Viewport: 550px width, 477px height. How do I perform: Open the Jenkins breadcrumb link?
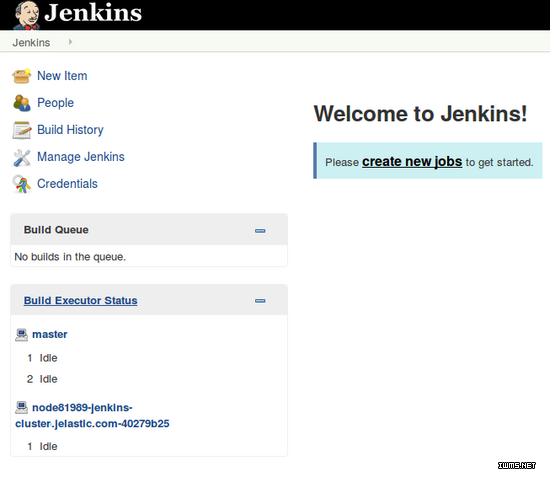(x=31, y=42)
